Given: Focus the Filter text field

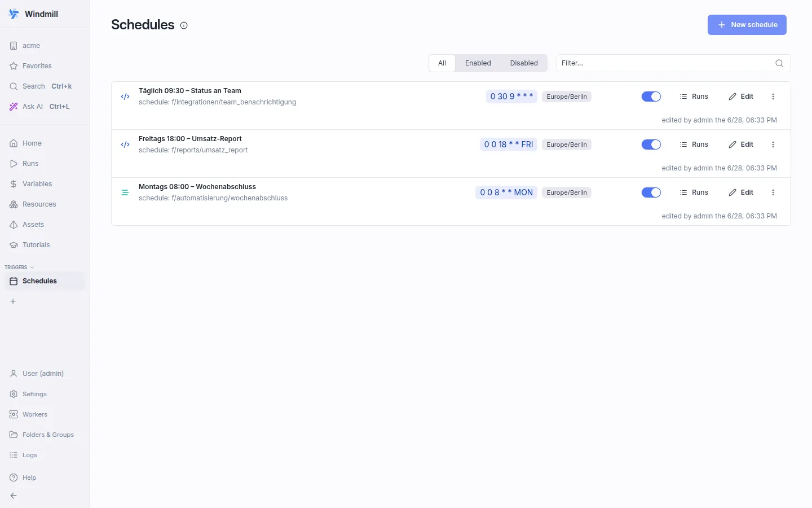Looking at the screenshot, I should pyautogui.click(x=673, y=63).
